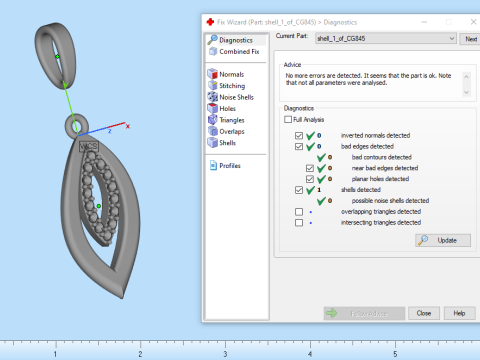Uncheck bad edges detected checkbox
The width and height of the screenshot is (480, 360).
tap(299, 146)
